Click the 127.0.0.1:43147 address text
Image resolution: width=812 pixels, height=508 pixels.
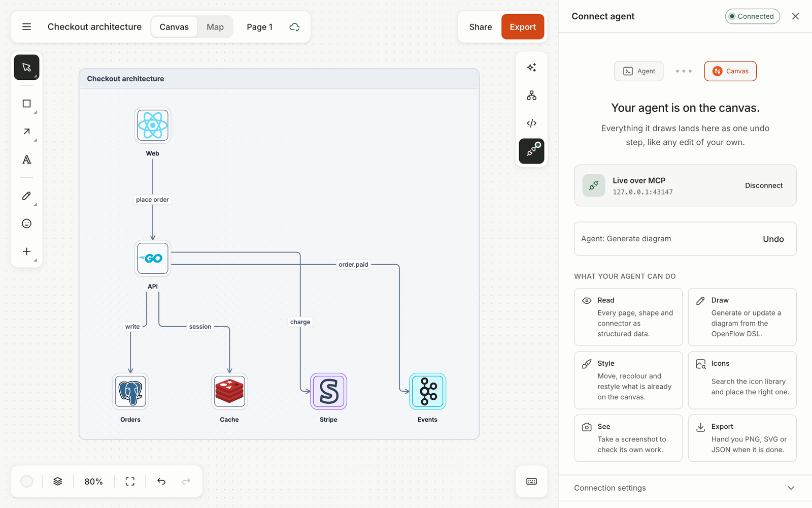[x=642, y=192]
